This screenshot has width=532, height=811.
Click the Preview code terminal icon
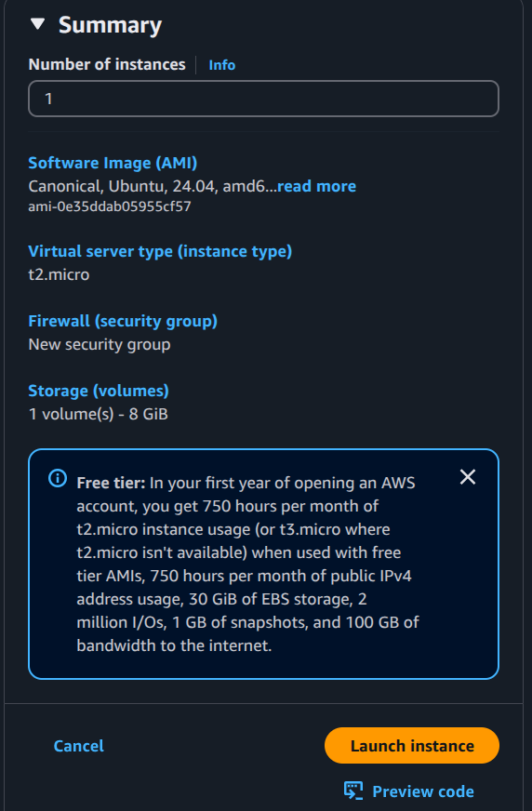pyautogui.click(x=353, y=791)
